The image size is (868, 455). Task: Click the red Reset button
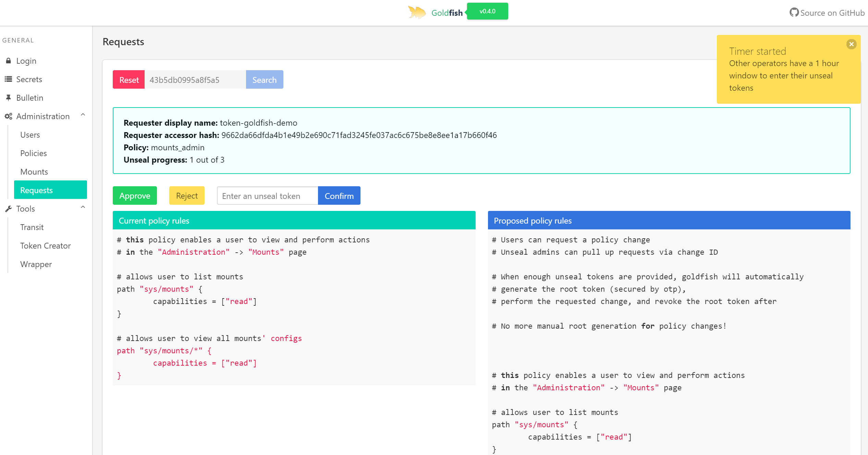(129, 80)
